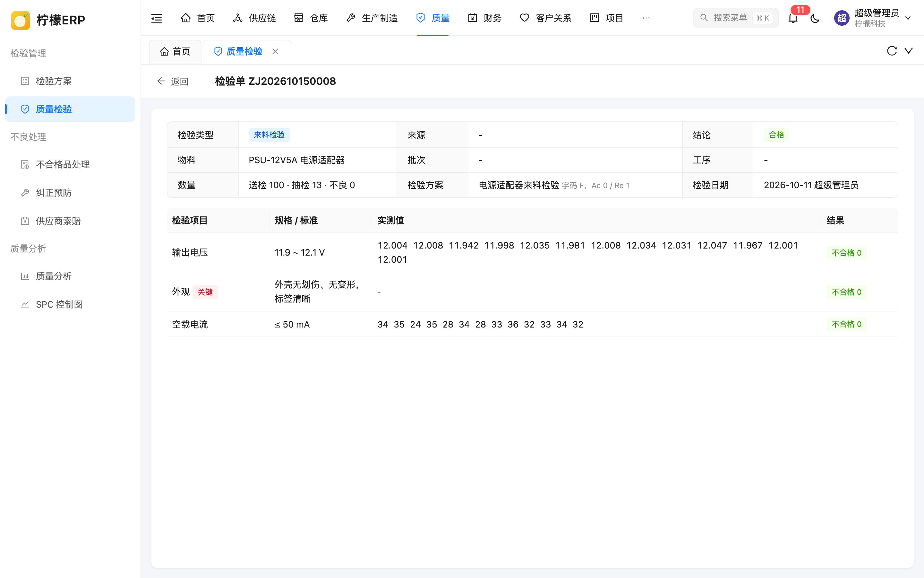This screenshot has width=924, height=578.
Task: Open 不合格品处理 in the sidebar
Action: point(70,164)
